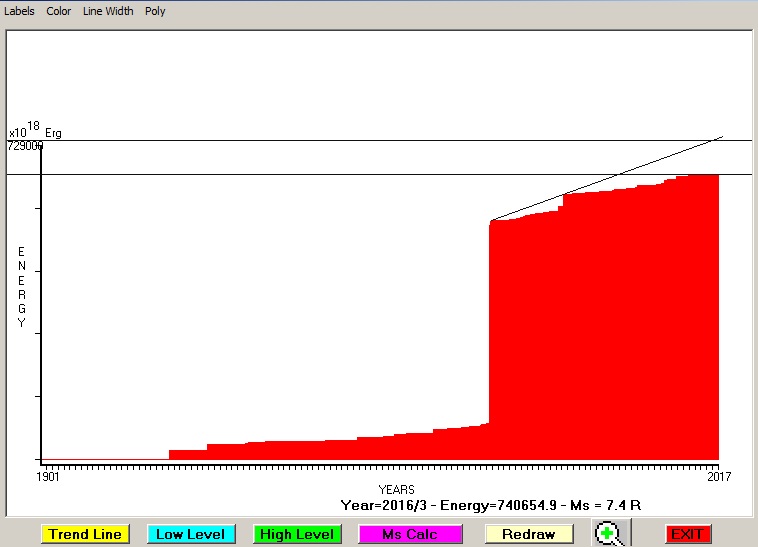The image size is (758, 547).
Task: Click the yellow Trend Line button
Action: 85,534
